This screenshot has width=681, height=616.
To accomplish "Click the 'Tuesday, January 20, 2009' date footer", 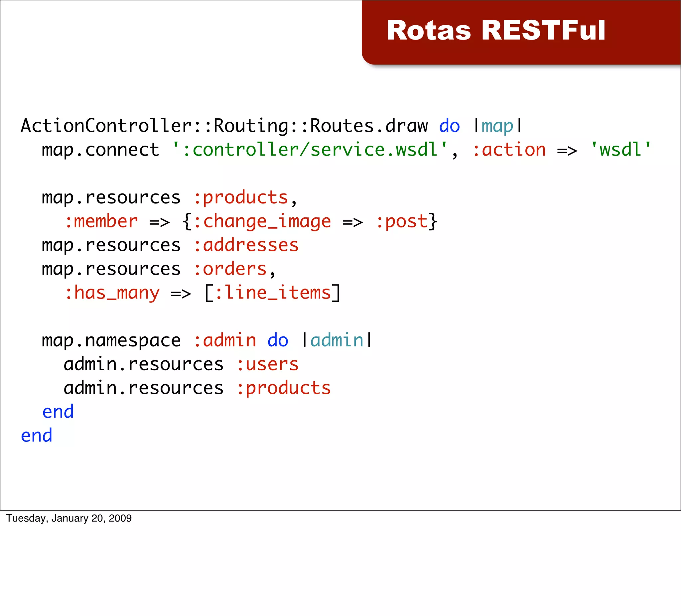I will pyautogui.click(x=69, y=518).
